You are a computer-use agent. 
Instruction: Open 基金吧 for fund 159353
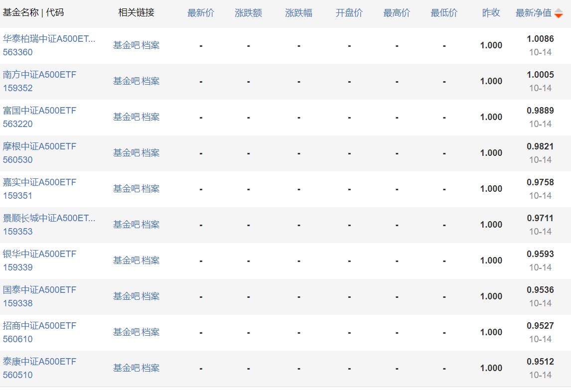(x=127, y=224)
